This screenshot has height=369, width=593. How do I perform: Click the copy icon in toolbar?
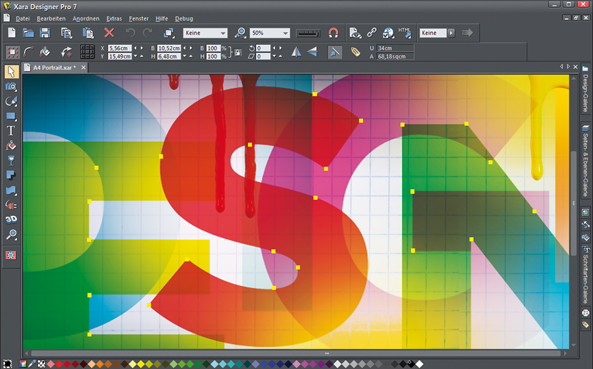click(67, 33)
